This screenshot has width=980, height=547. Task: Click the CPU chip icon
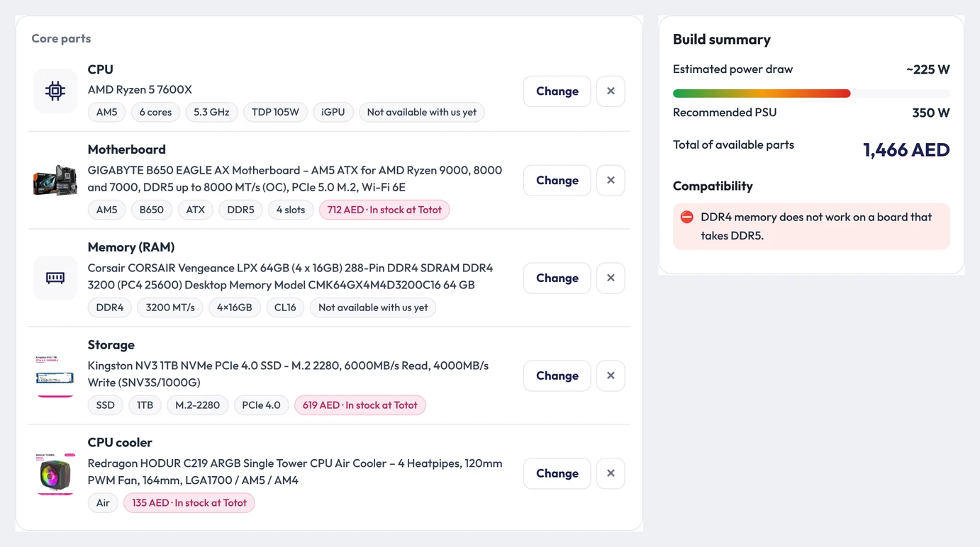(55, 91)
